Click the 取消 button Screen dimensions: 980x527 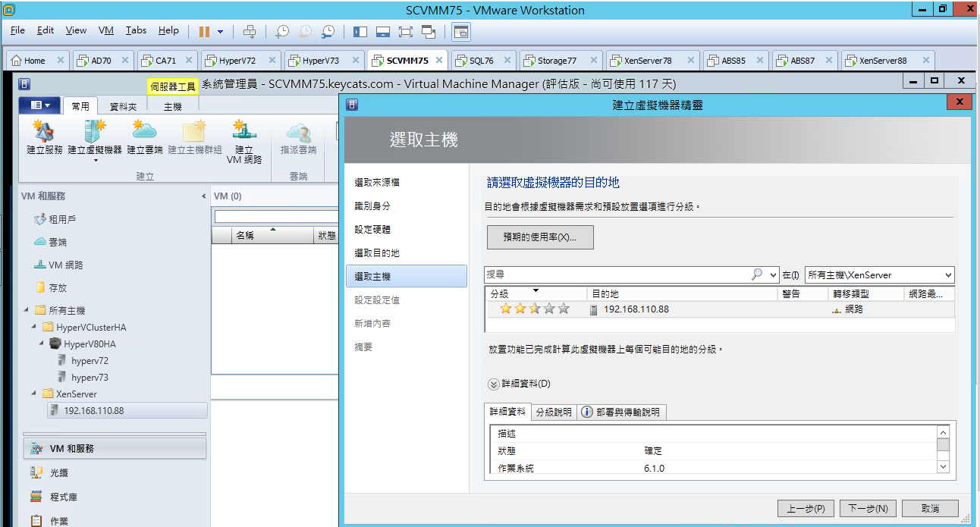point(931,508)
